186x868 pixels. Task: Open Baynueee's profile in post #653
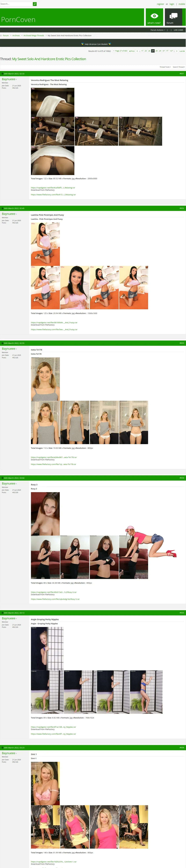click(x=8, y=349)
